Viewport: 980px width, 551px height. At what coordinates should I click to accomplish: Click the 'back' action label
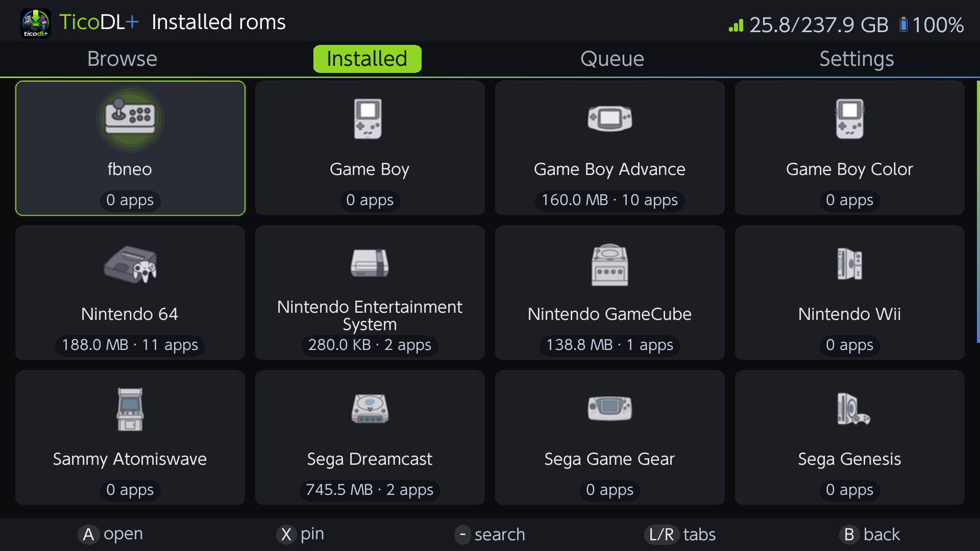tap(881, 534)
